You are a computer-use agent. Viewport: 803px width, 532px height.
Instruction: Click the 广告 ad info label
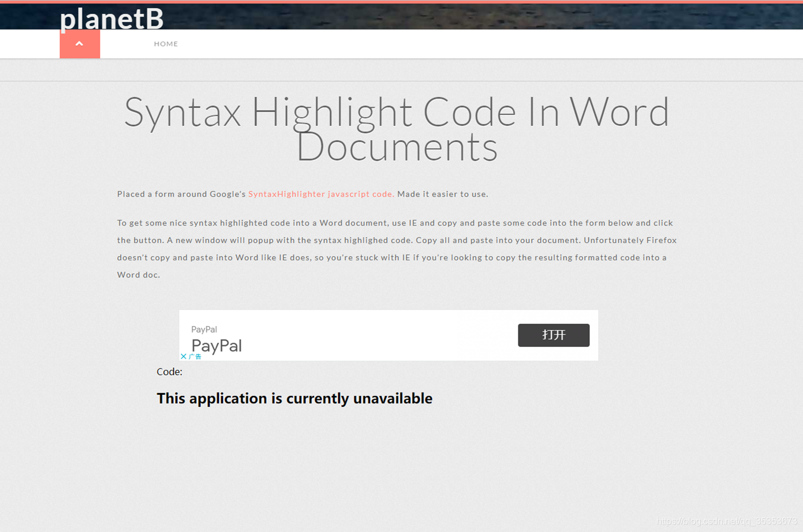(x=195, y=357)
